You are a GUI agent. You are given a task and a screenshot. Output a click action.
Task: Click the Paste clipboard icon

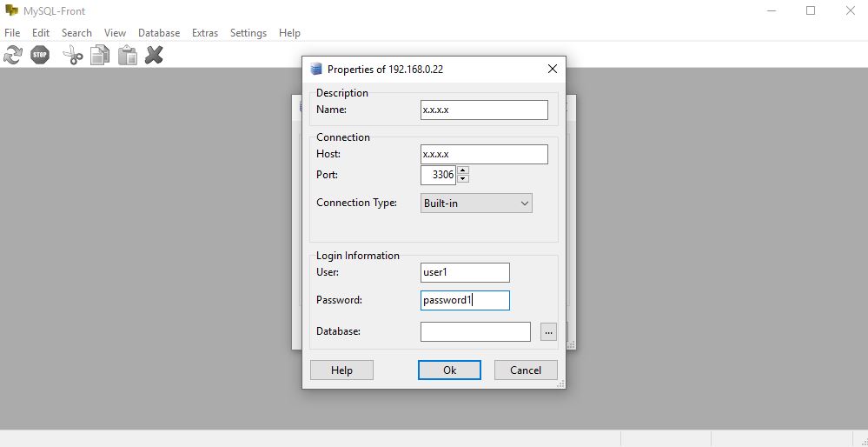(x=128, y=55)
